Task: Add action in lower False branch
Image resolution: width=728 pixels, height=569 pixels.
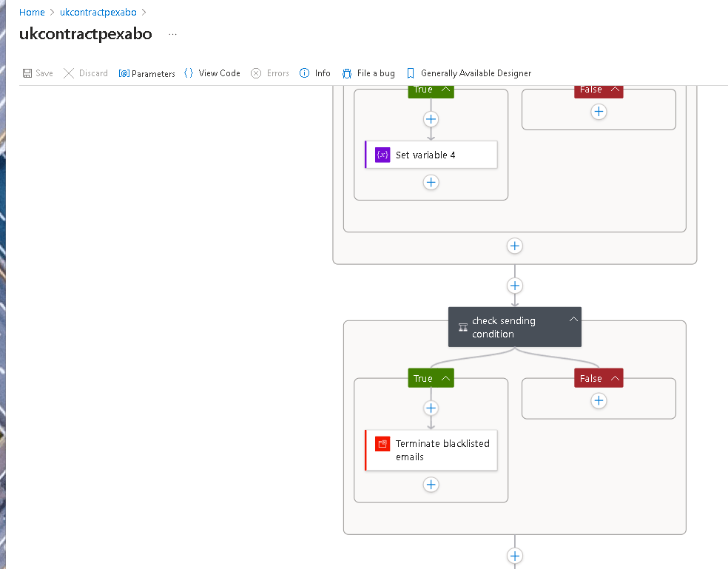Action: [599, 400]
